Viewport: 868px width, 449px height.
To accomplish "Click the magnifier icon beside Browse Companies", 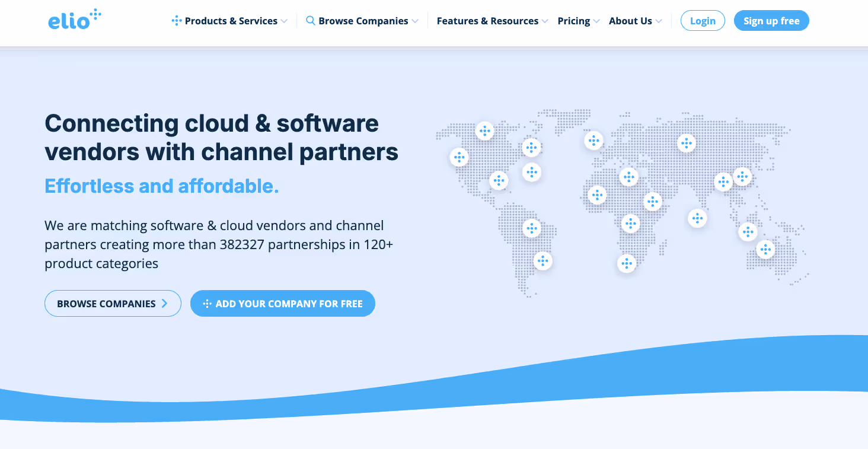I will click(310, 21).
